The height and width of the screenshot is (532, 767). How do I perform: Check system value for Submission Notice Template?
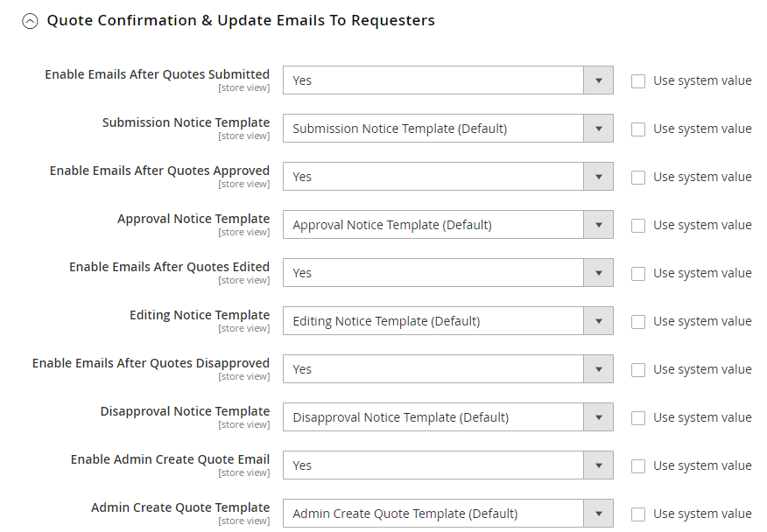[638, 129]
